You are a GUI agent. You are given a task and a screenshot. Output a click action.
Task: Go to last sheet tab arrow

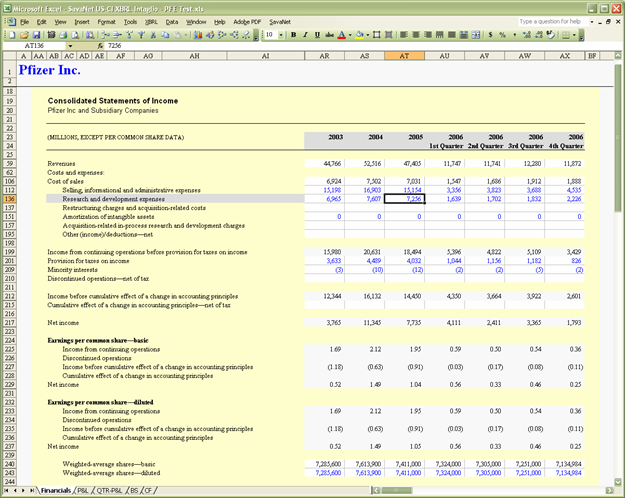coord(31,490)
